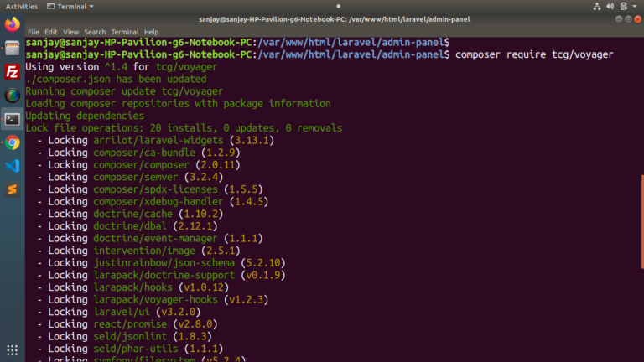Open Sublime Text from the dock
The height and width of the screenshot is (362, 644).
12,189
